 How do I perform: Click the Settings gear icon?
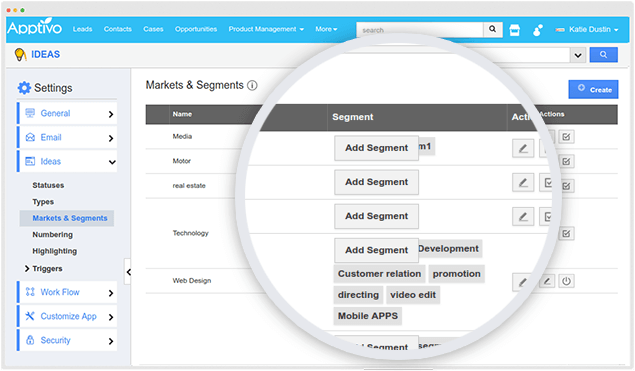(x=24, y=87)
